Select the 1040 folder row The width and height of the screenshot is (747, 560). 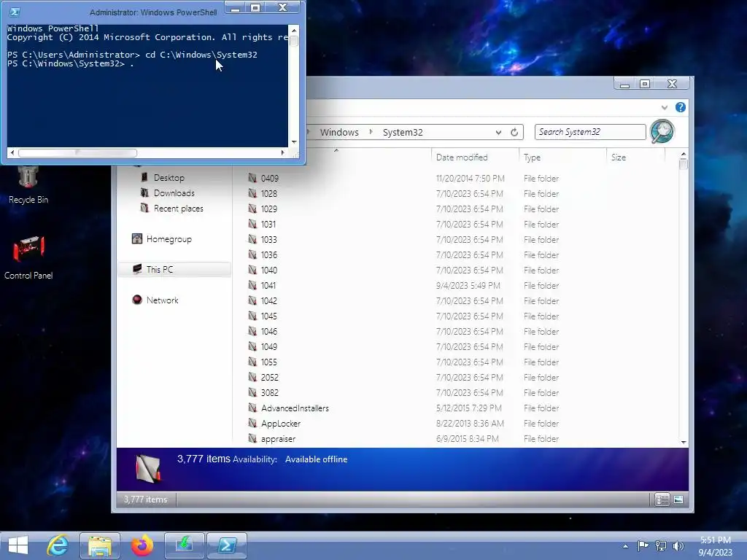click(x=403, y=270)
